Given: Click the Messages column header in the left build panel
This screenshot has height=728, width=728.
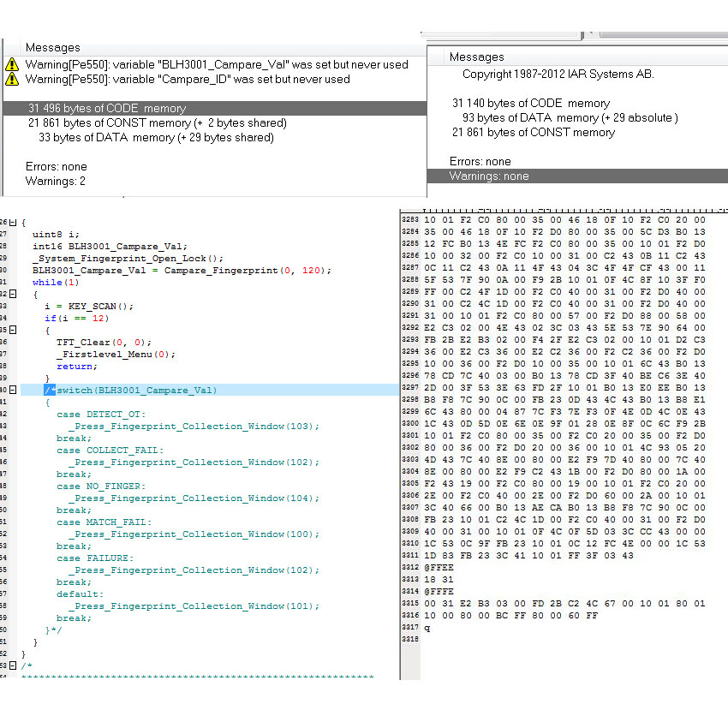Looking at the screenshot, I should pos(53,47).
